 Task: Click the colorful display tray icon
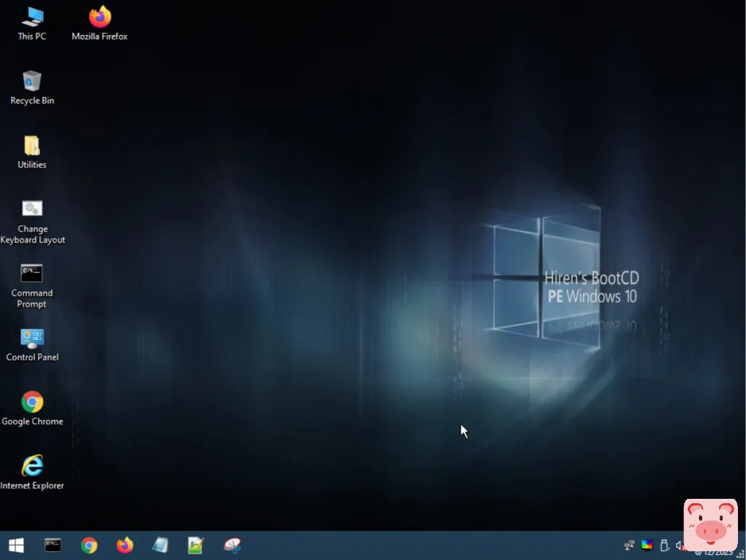tap(647, 545)
